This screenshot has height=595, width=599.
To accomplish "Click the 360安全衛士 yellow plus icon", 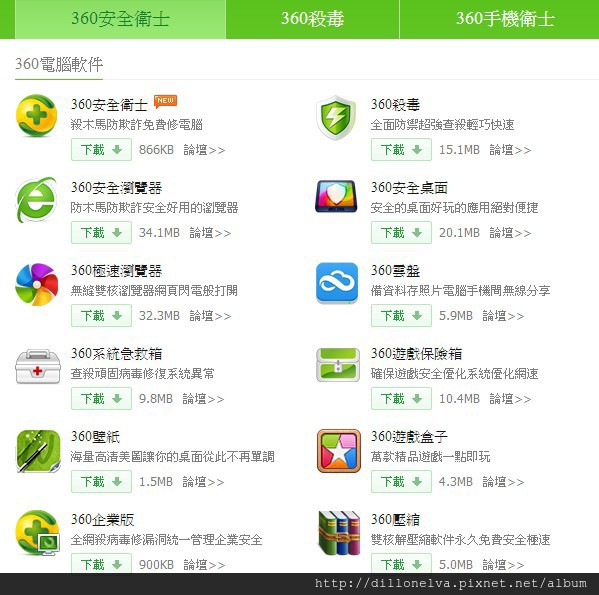I will [x=37, y=116].
